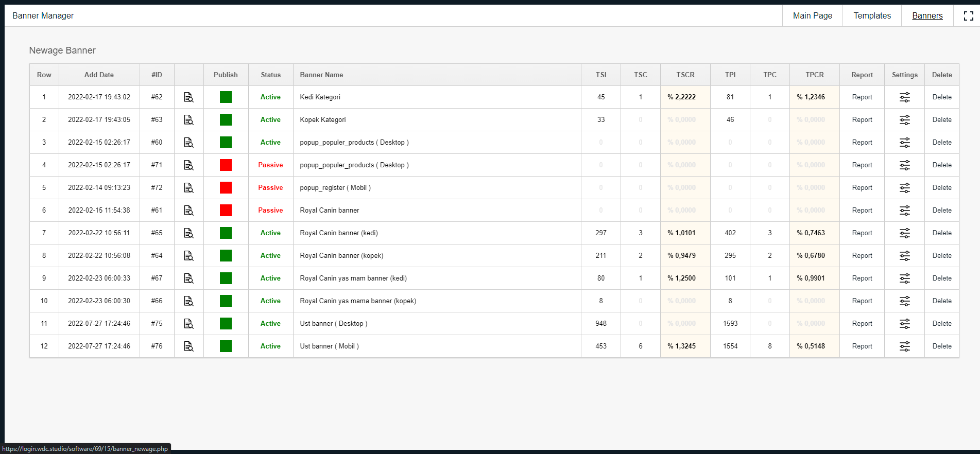The image size is (980, 454).
Task: Open settings sliders for banner #67
Action: pos(905,278)
